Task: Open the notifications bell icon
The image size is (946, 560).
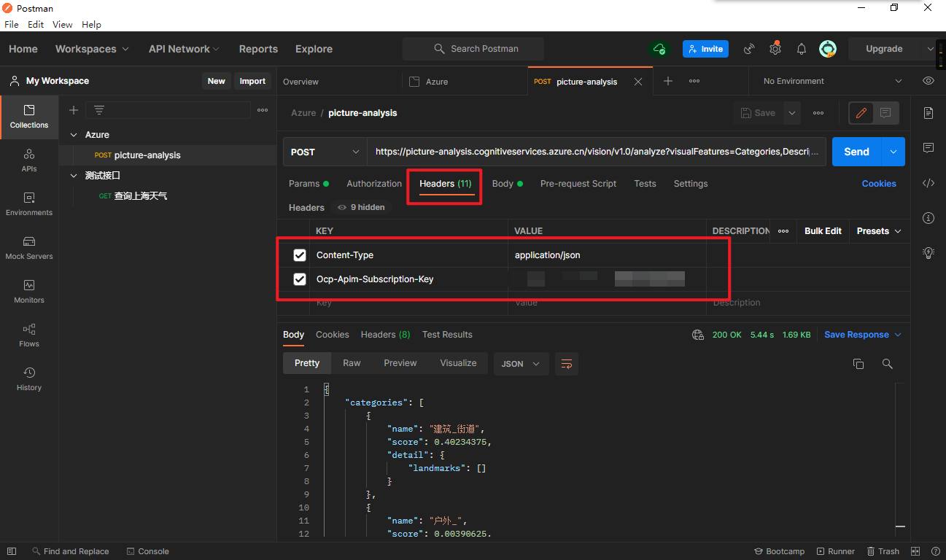Action: (802, 49)
